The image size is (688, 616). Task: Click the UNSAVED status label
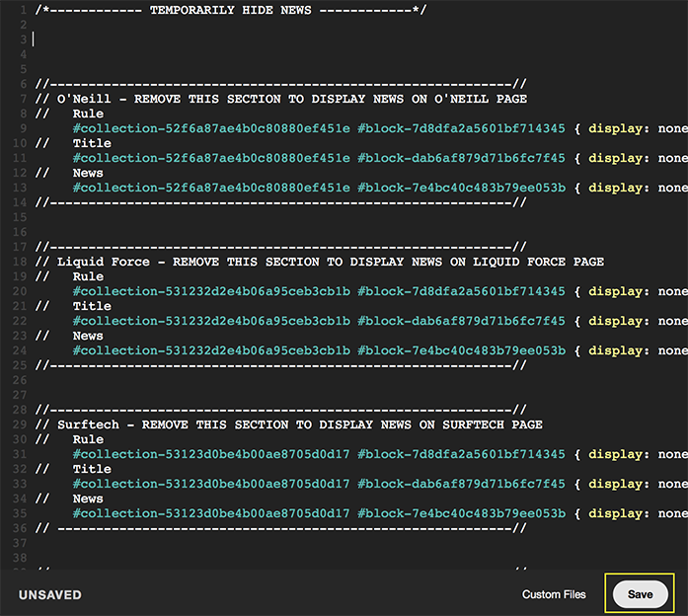50,595
